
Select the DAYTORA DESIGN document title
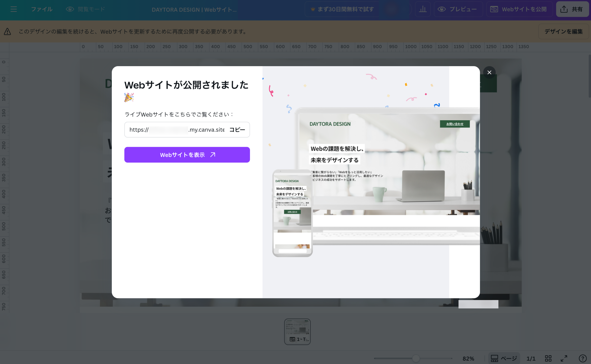[x=194, y=10]
